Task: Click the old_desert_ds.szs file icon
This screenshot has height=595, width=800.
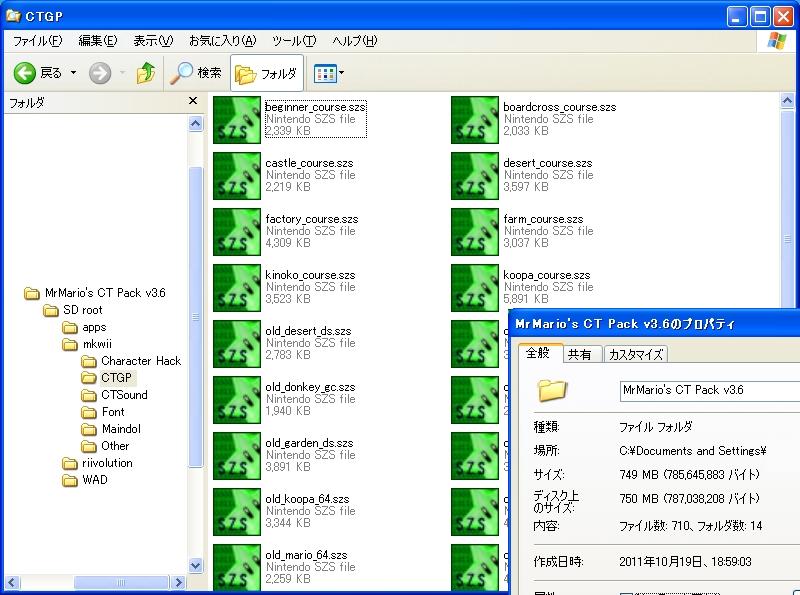Action: (237, 344)
